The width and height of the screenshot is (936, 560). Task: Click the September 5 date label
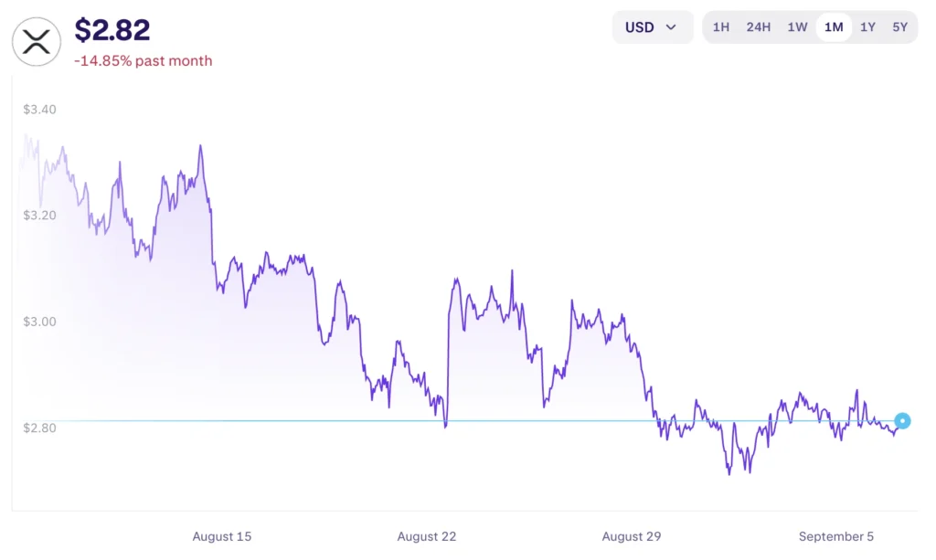[836, 536]
